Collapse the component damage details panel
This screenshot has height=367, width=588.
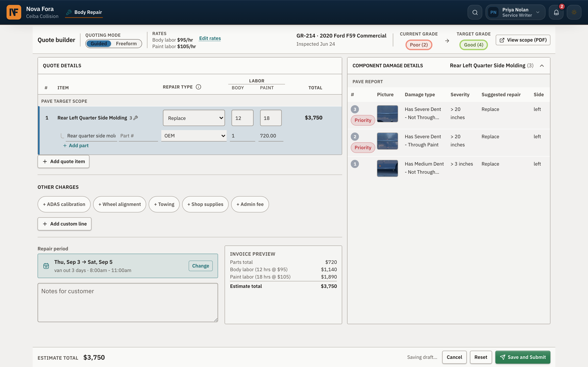542,65
